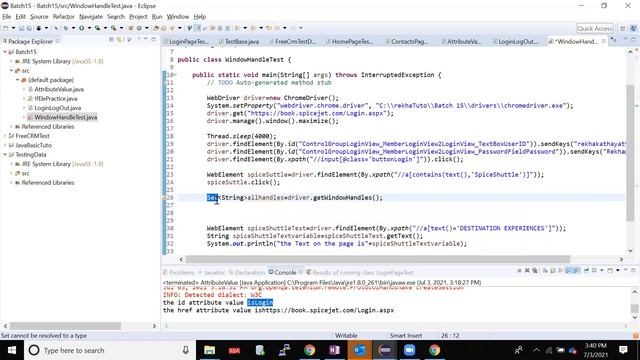Maximize the Console view panel
Image resolution: width=640 pixels, height=360 pixels.
[x=633, y=270]
